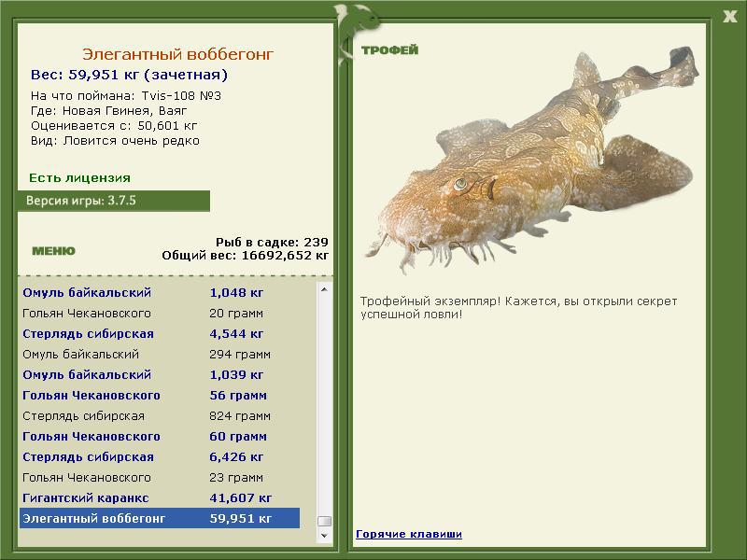
Task: Click the wobbegong trophy fish picture
Action: point(531,160)
